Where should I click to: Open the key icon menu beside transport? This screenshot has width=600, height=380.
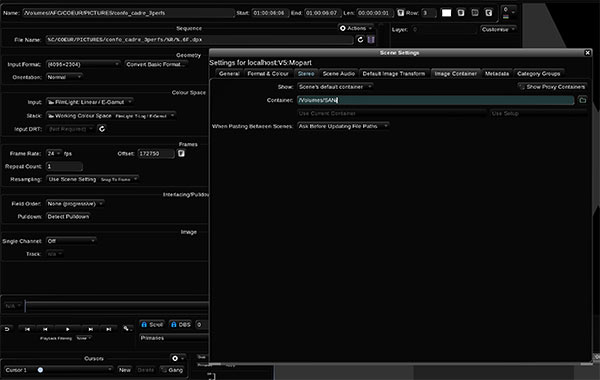127,329
